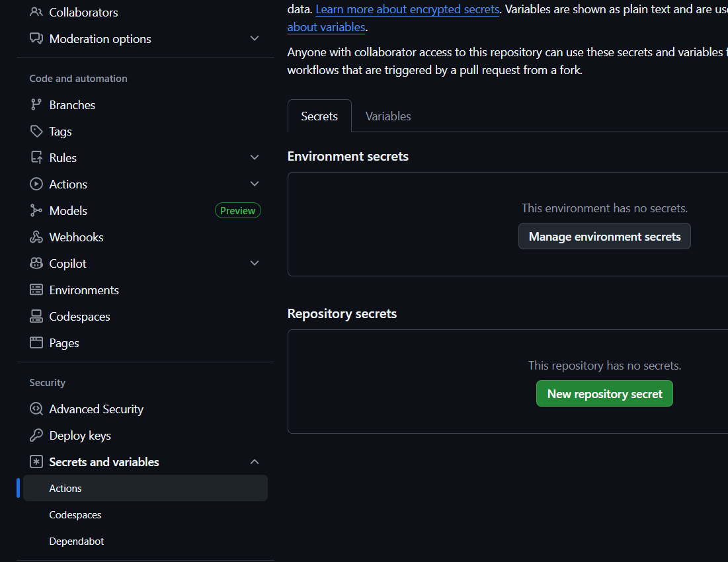Image resolution: width=728 pixels, height=562 pixels.
Task: Expand the Moderation options chevron
Action: click(255, 38)
